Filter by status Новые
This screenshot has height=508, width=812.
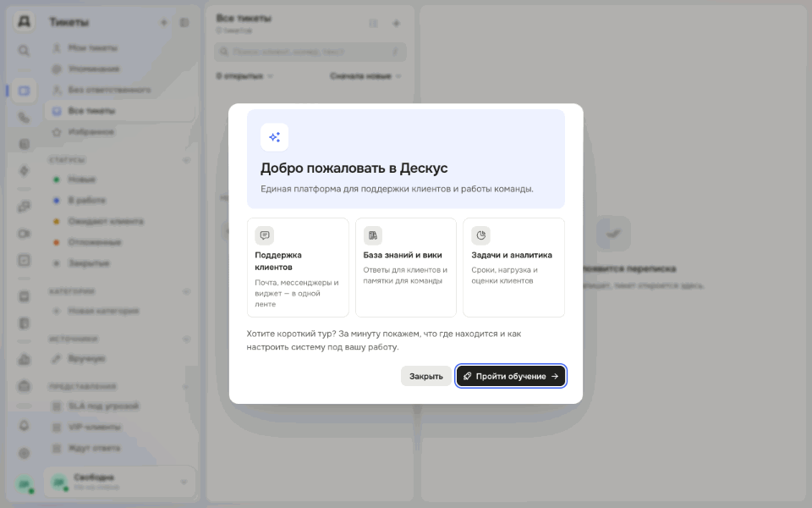119,179
